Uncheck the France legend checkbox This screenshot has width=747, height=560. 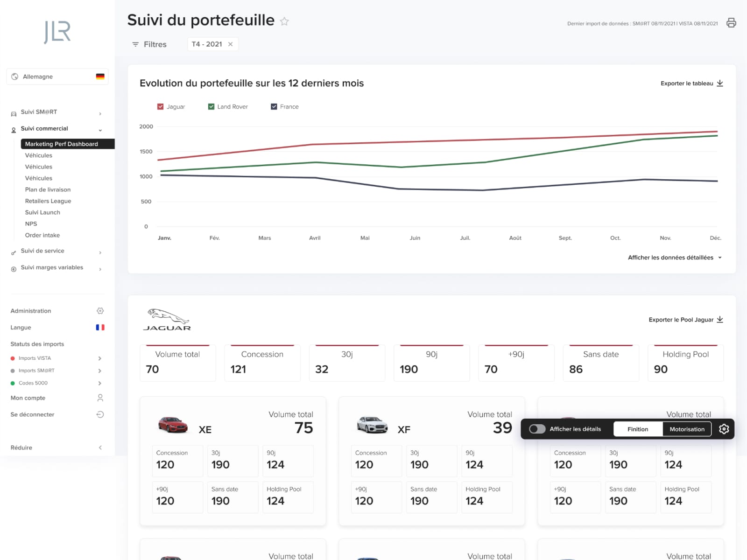(x=274, y=106)
